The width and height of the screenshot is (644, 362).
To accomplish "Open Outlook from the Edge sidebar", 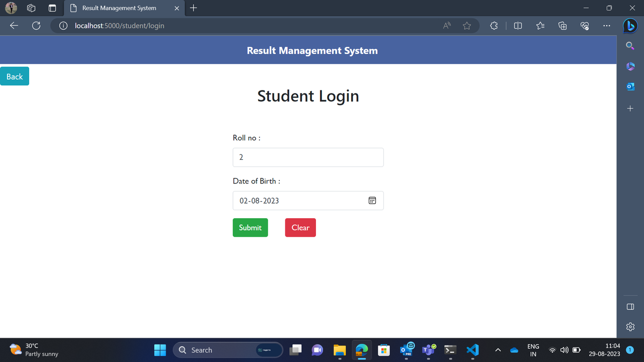I will (630, 86).
